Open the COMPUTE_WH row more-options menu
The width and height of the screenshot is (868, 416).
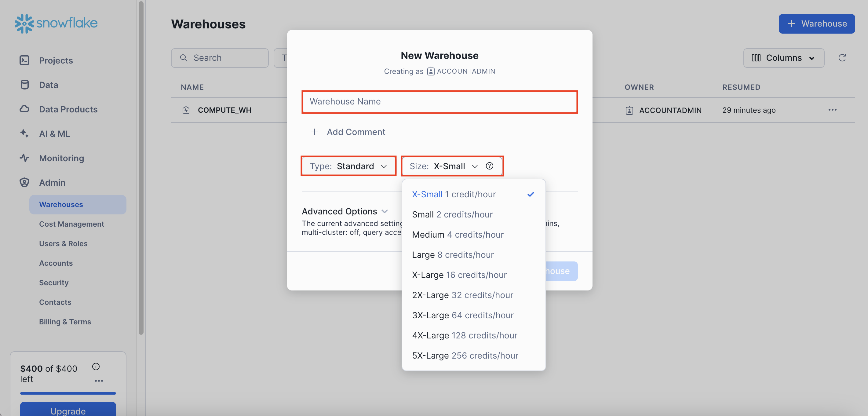[x=832, y=110]
